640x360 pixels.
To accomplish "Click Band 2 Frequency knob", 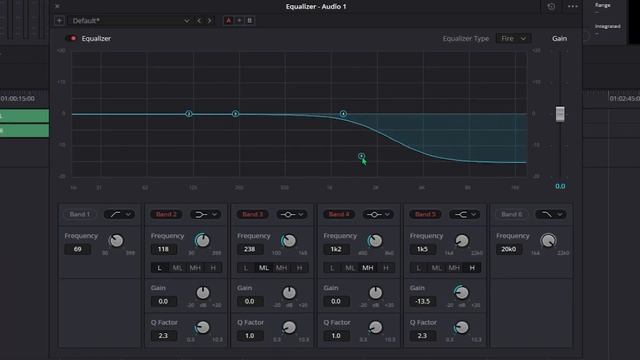I will [202, 241].
